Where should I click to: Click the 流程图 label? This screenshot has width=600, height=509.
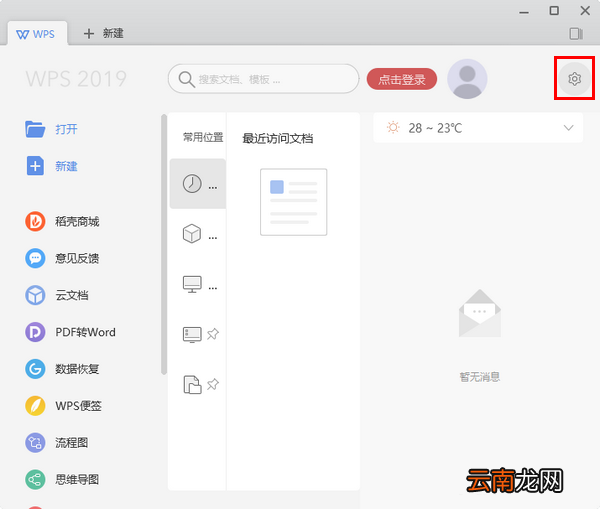click(72, 443)
